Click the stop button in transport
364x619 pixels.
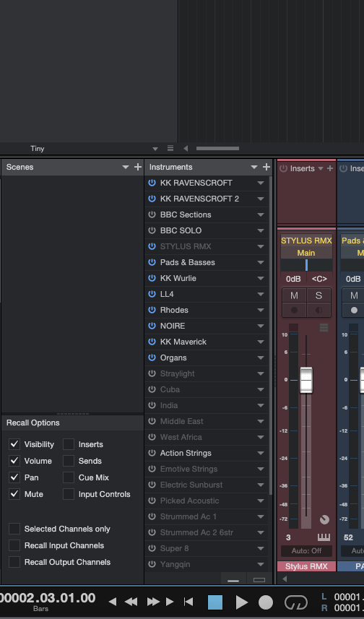tap(215, 602)
